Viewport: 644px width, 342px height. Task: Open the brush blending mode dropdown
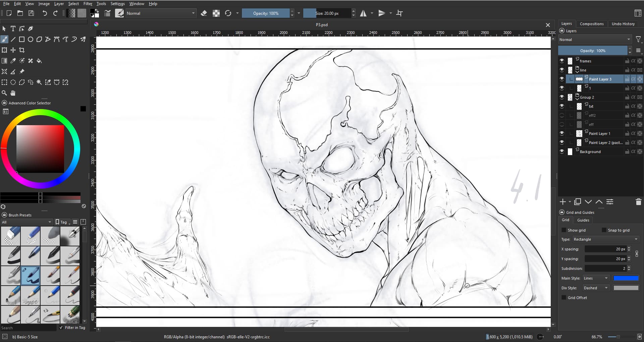click(x=160, y=13)
